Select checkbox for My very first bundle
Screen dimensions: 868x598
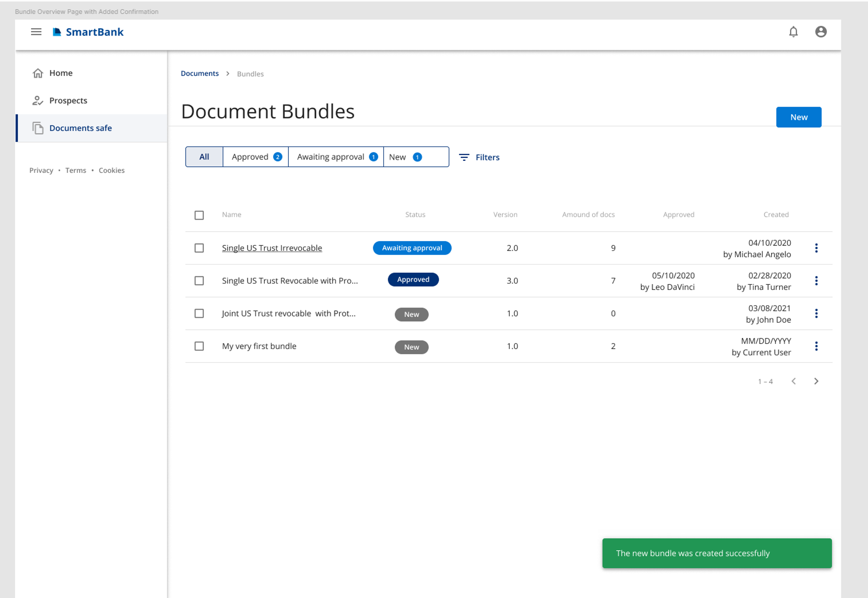pyautogui.click(x=199, y=346)
